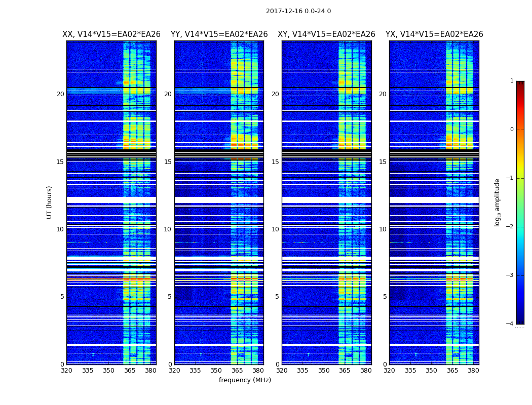Click the yellow region of the colorbar near -1
532x405 pixels.
click(520, 178)
